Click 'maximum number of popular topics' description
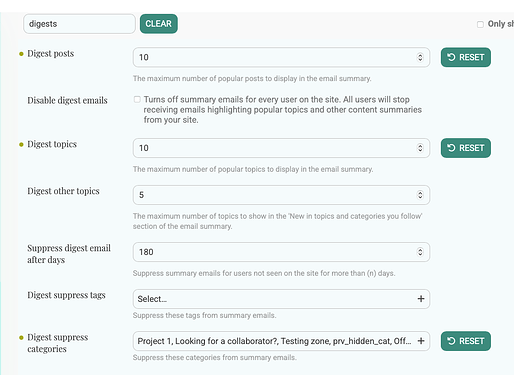 [253, 169]
